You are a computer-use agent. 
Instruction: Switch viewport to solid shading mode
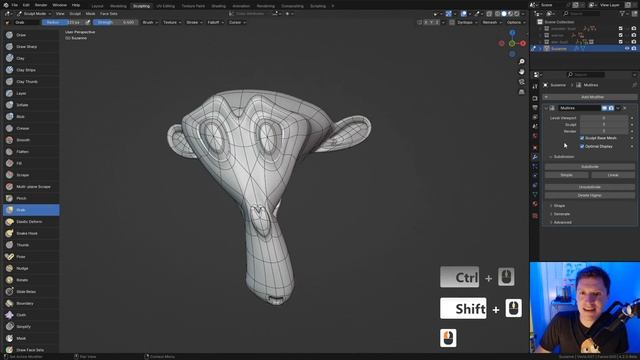tap(504, 13)
